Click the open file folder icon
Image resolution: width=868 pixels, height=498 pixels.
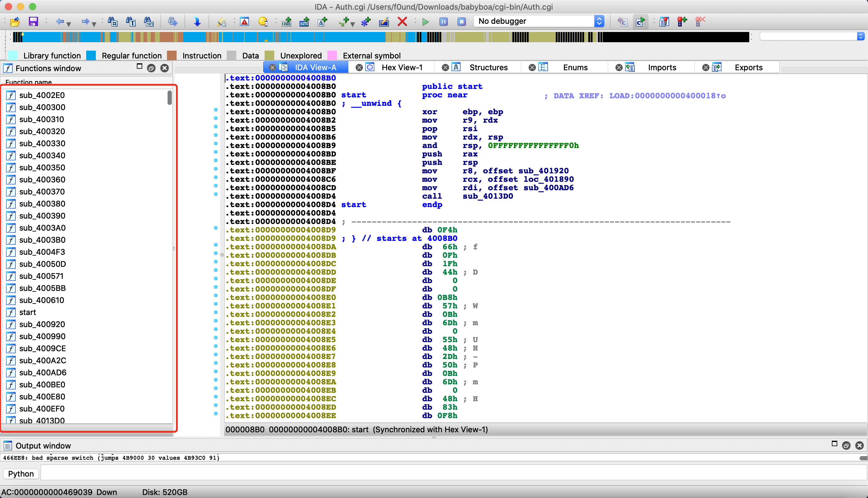click(15, 21)
